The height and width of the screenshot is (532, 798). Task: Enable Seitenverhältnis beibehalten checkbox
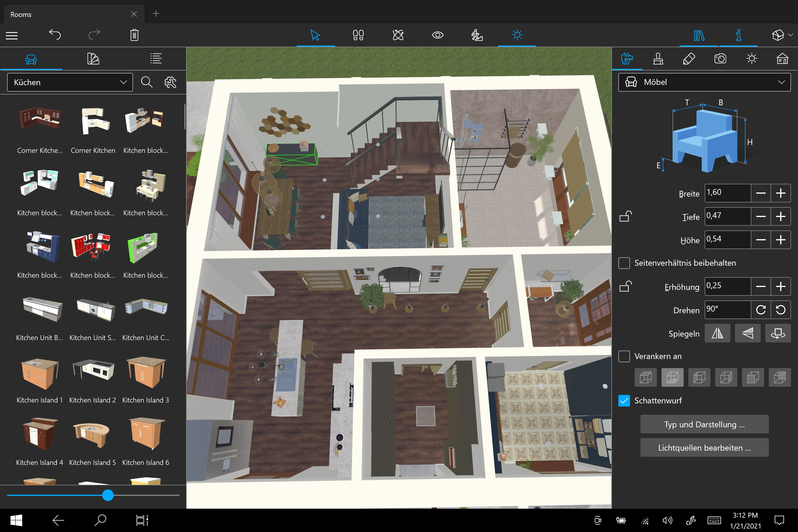(x=624, y=263)
